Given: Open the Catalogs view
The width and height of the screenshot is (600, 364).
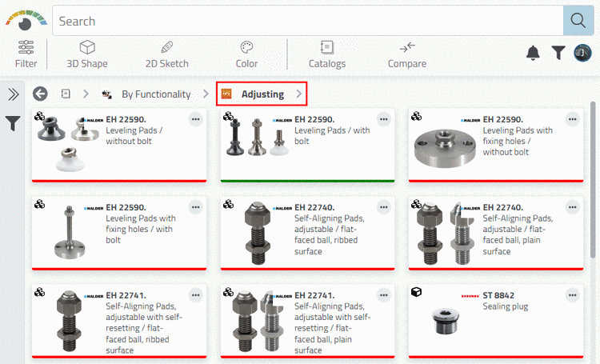Looking at the screenshot, I should (327, 54).
